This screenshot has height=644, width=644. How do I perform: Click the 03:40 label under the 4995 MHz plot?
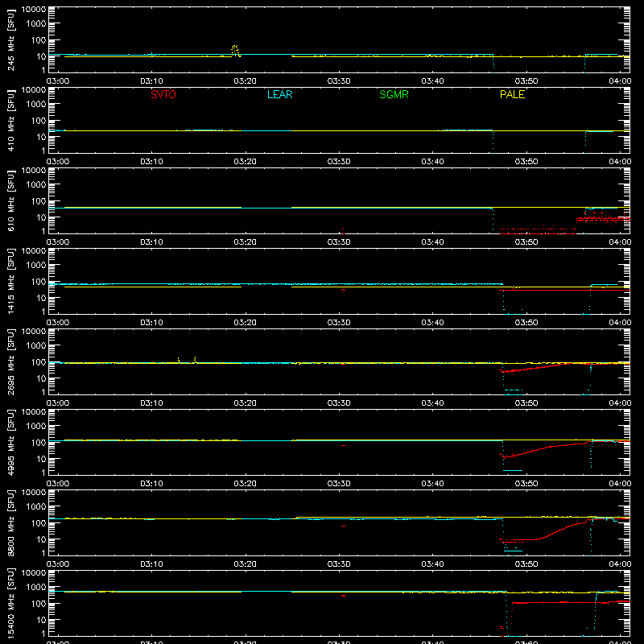pos(432,484)
